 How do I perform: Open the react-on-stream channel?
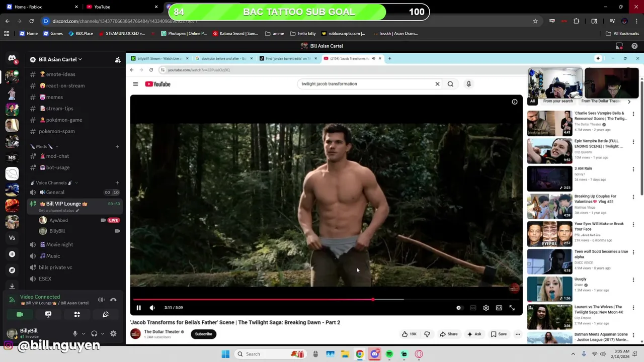74,85
